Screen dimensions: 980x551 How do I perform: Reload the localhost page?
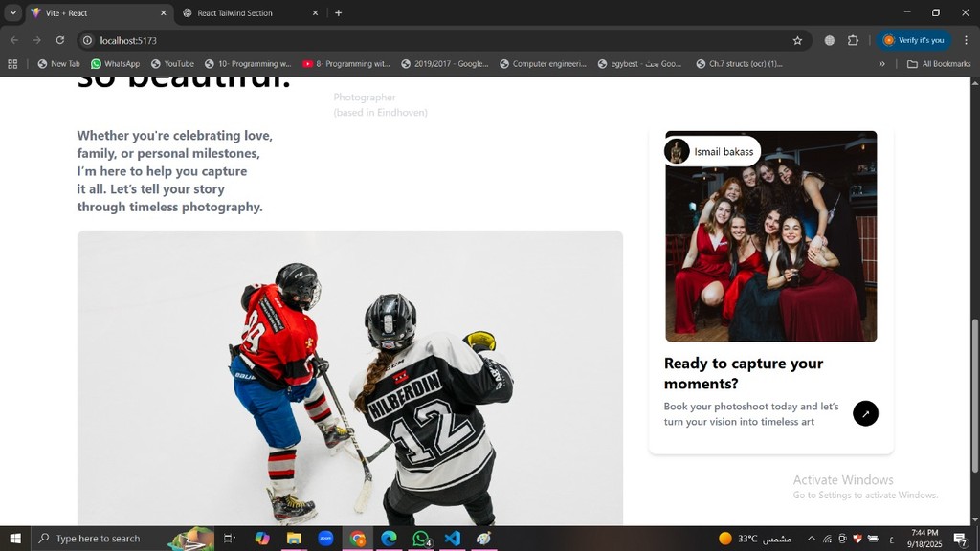coord(59,41)
